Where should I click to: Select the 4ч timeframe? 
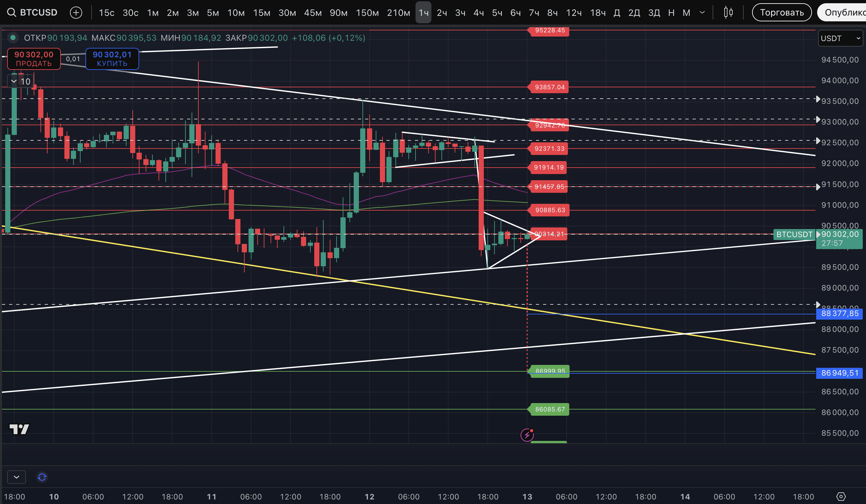point(478,13)
